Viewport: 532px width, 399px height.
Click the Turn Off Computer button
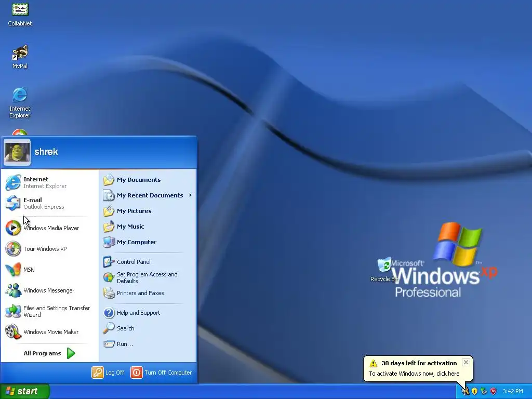point(162,372)
